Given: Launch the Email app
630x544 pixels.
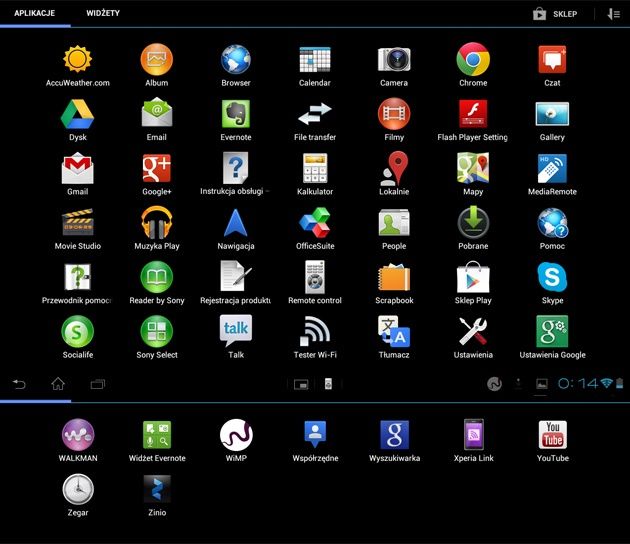Looking at the screenshot, I should pyautogui.click(x=157, y=113).
